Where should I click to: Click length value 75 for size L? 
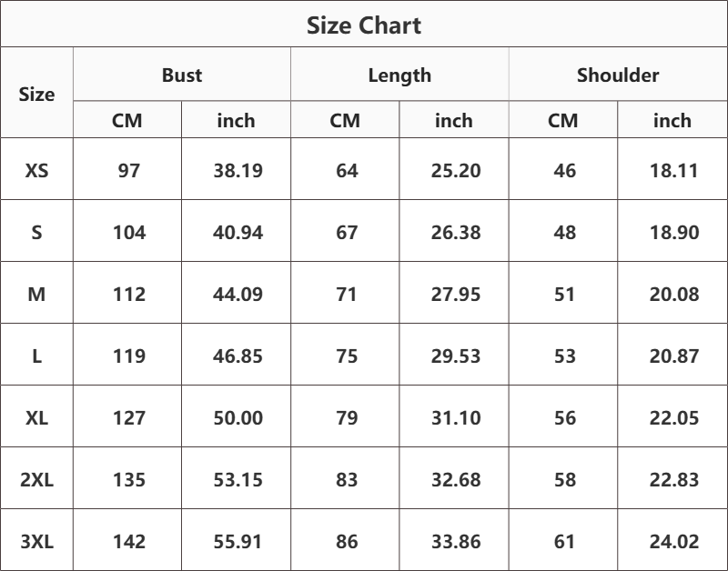pyautogui.click(x=347, y=356)
